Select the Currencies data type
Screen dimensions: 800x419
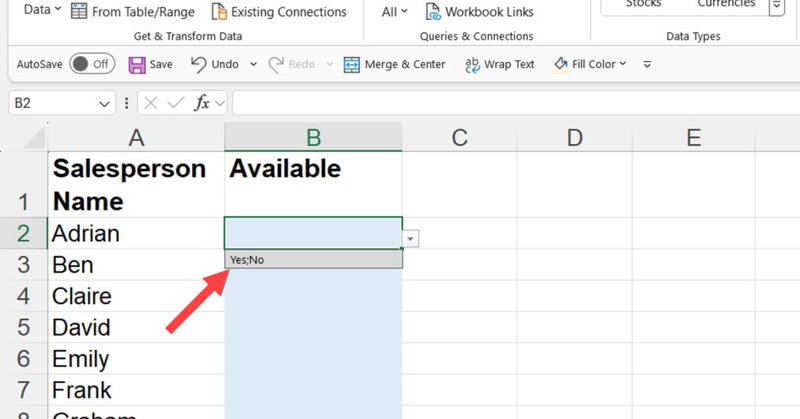(727, 4)
